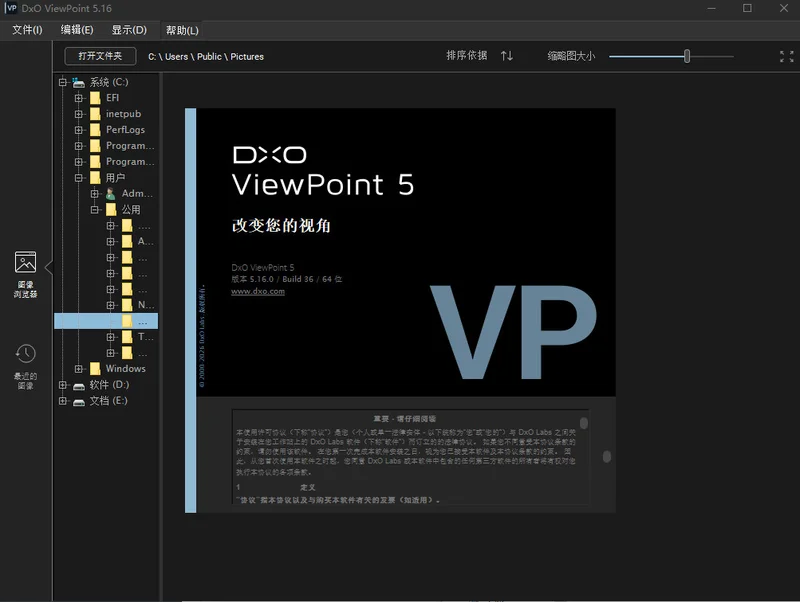Collapse the 公用 folder node
This screenshot has width=800, height=602.
[x=94, y=209]
